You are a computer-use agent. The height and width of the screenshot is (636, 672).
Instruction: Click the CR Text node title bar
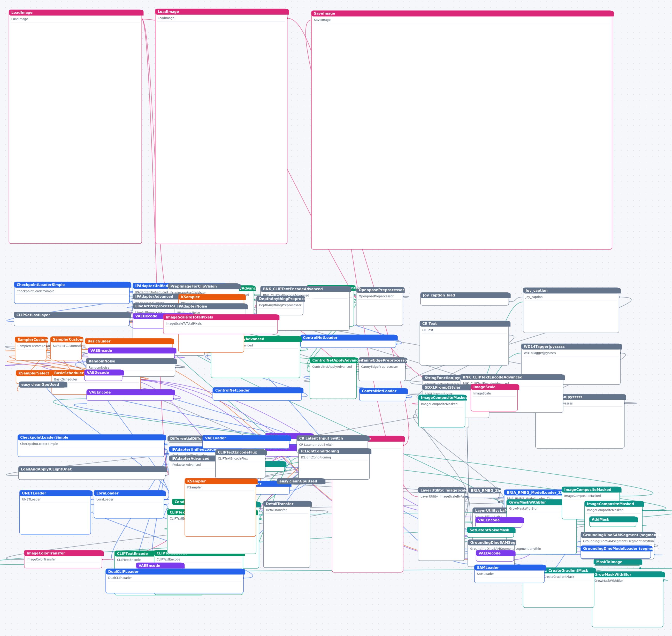point(465,324)
